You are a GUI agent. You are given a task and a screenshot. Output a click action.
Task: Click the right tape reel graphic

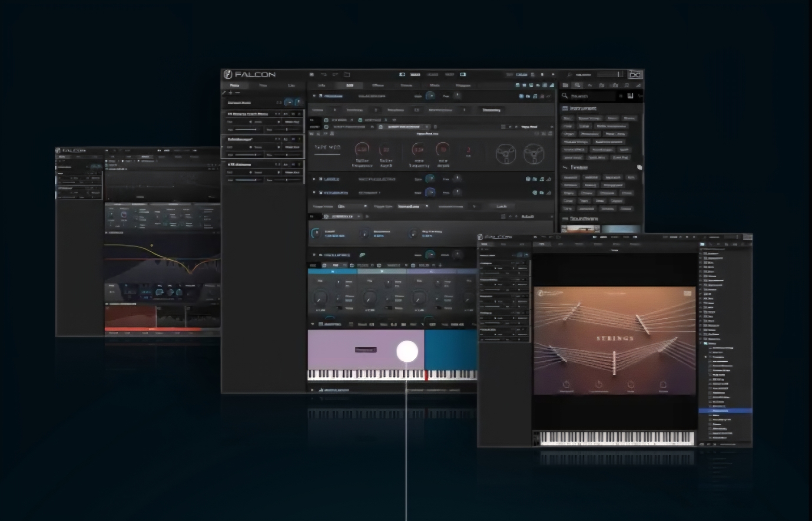point(534,154)
